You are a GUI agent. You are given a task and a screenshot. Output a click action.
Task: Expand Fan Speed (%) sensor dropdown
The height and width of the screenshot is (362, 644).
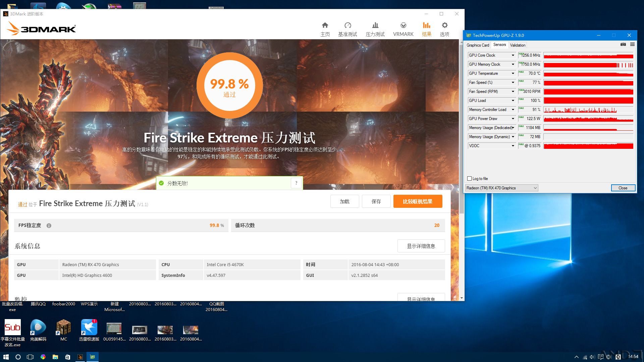[x=513, y=82]
